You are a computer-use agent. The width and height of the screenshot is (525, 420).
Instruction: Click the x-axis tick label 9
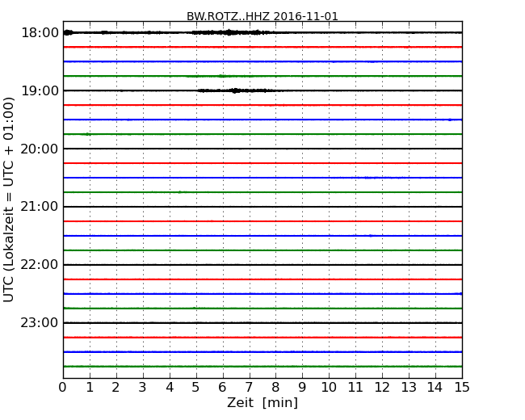(x=302, y=387)
